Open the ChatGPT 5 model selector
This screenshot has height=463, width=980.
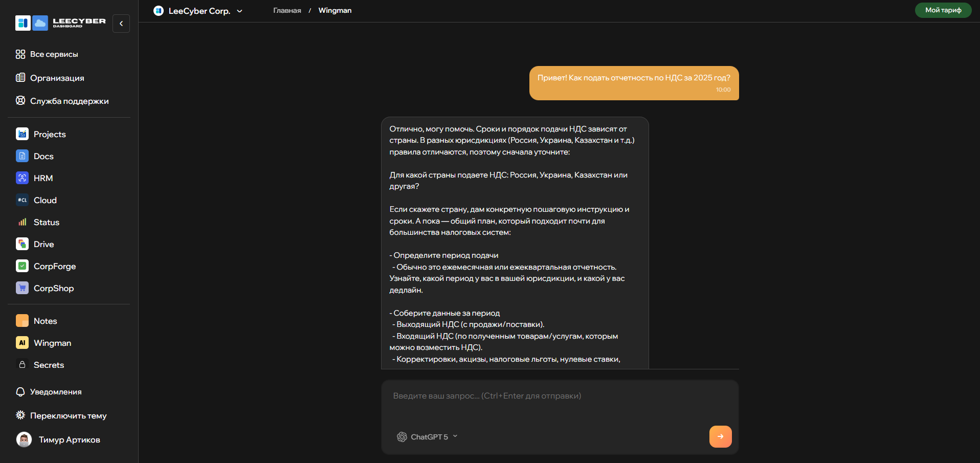coord(428,437)
